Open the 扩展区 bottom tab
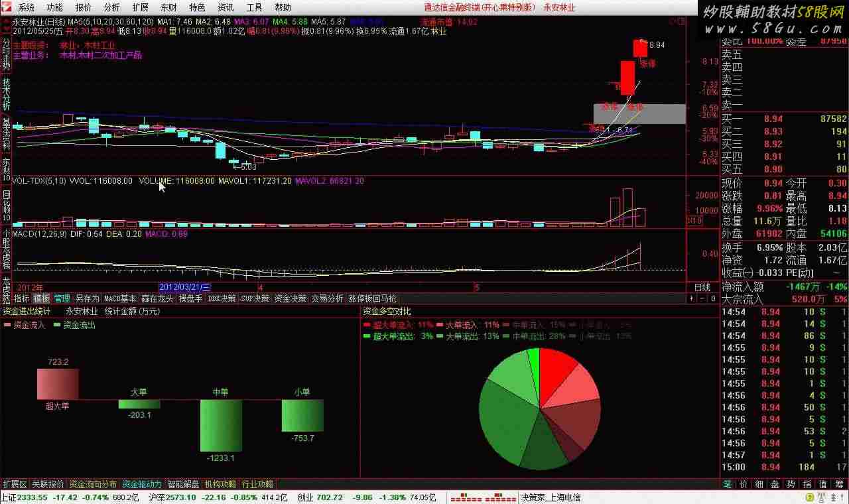This screenshot has width=849, height=504. click(x=15, y=484)
